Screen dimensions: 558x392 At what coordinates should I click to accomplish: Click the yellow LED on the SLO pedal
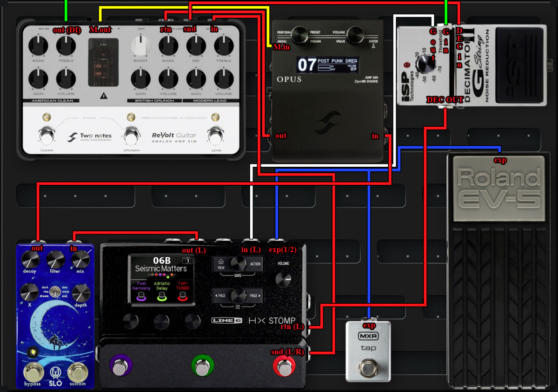[32, 353]
